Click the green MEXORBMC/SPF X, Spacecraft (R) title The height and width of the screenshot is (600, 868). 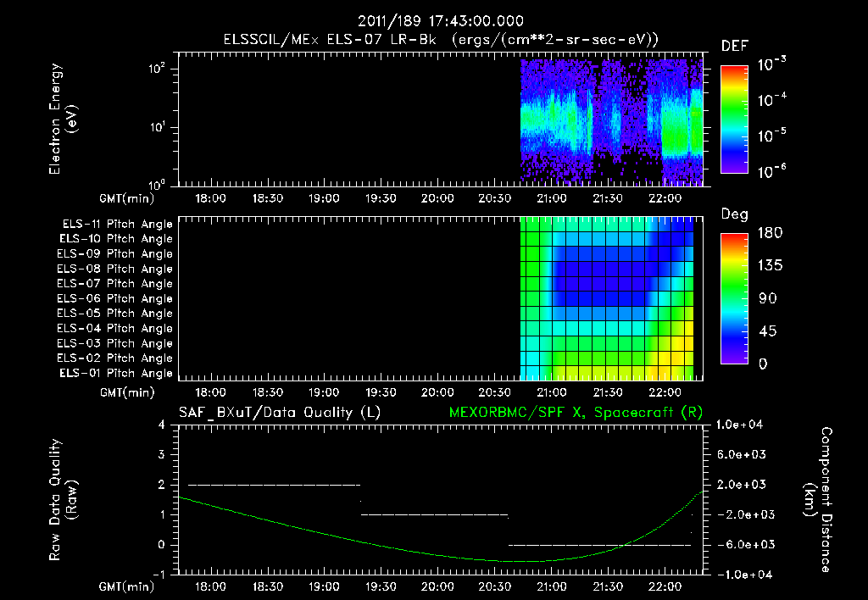[576, 413]
